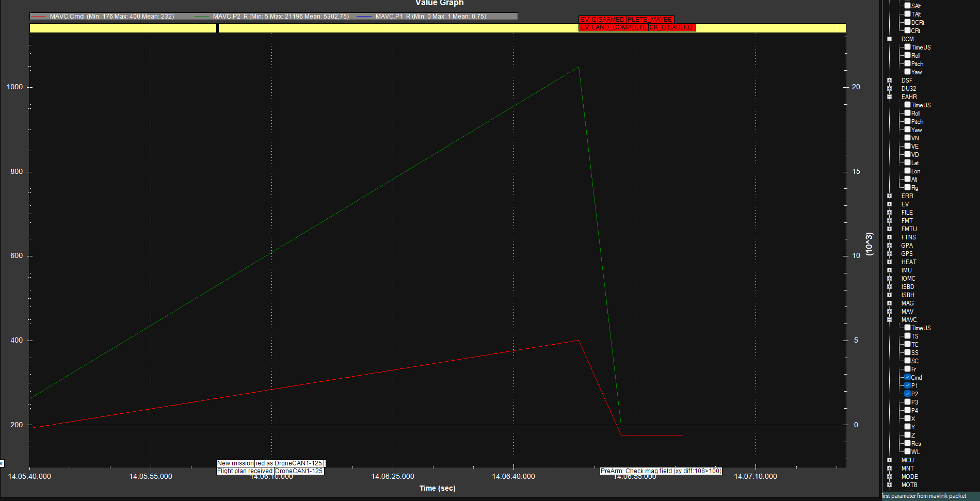Expand the MOTB tree node
The height and width of the screenshot is (501, 980).
889,485
